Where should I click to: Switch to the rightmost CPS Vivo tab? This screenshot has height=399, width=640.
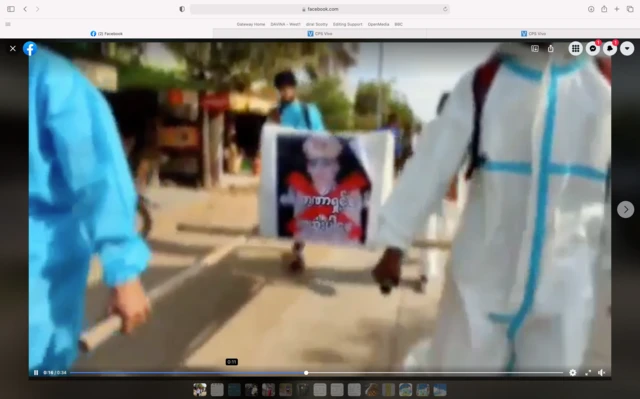(x=533, y=33)
